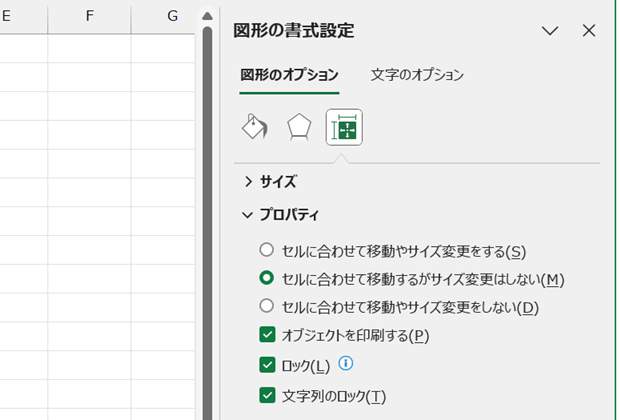Screen dimensions: 620x420
Task: Open the Fill & Line paint bucket icon
Action: pyautogui.click(x=255, y=127)
